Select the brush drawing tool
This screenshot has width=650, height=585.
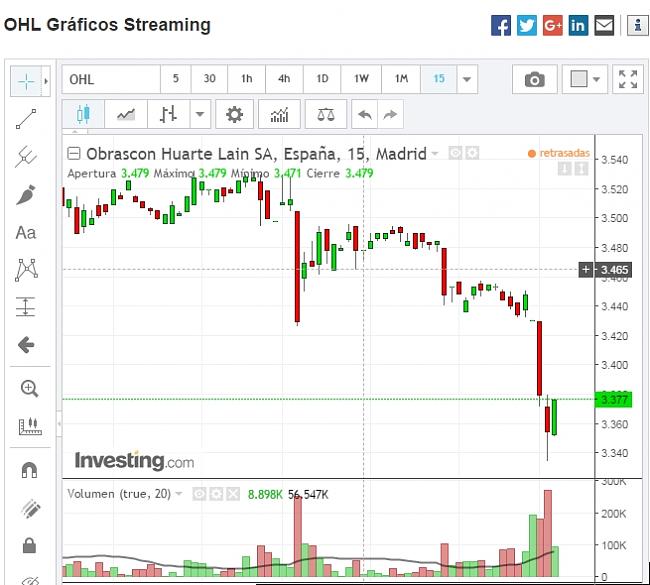(26, 195)
